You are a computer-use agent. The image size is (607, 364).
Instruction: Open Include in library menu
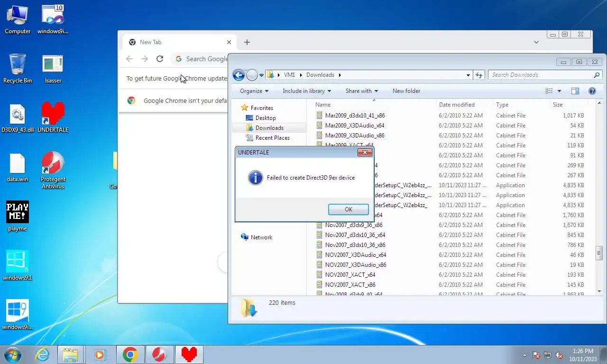click(307, 91)
